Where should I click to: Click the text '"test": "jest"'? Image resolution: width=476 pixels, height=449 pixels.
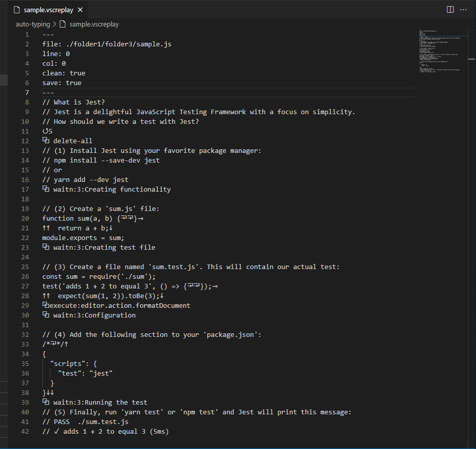click(86, 374)
